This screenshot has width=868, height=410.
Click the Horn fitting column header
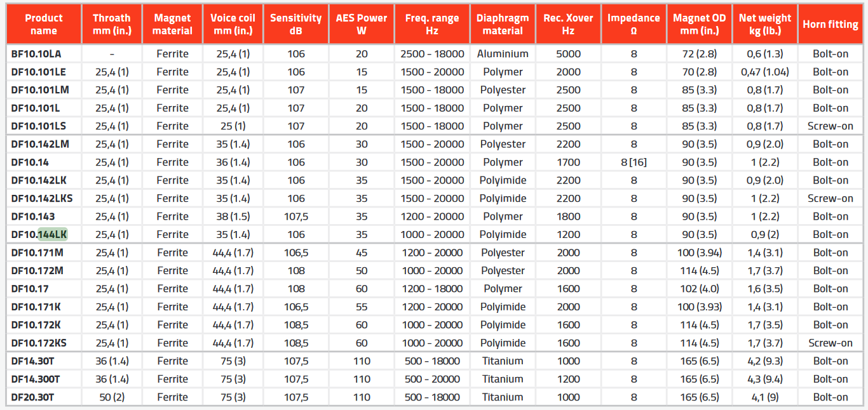(830, 24)
